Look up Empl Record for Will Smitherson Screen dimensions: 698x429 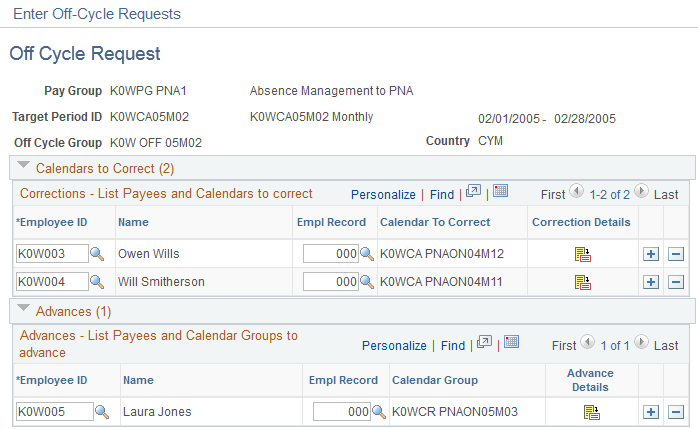tap(367, 282)
